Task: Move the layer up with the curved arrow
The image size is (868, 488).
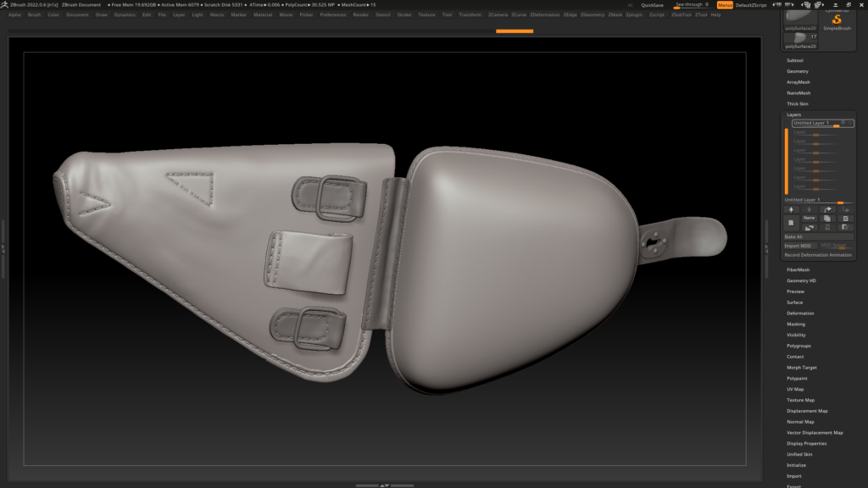Action: pyautogui.click(x=827, y=210)
